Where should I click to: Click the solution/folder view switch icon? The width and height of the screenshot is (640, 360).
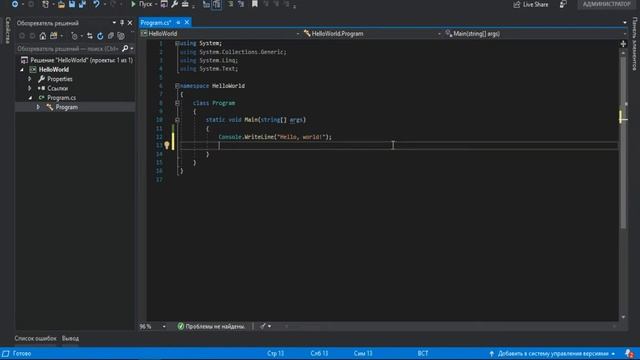point(53,36)
